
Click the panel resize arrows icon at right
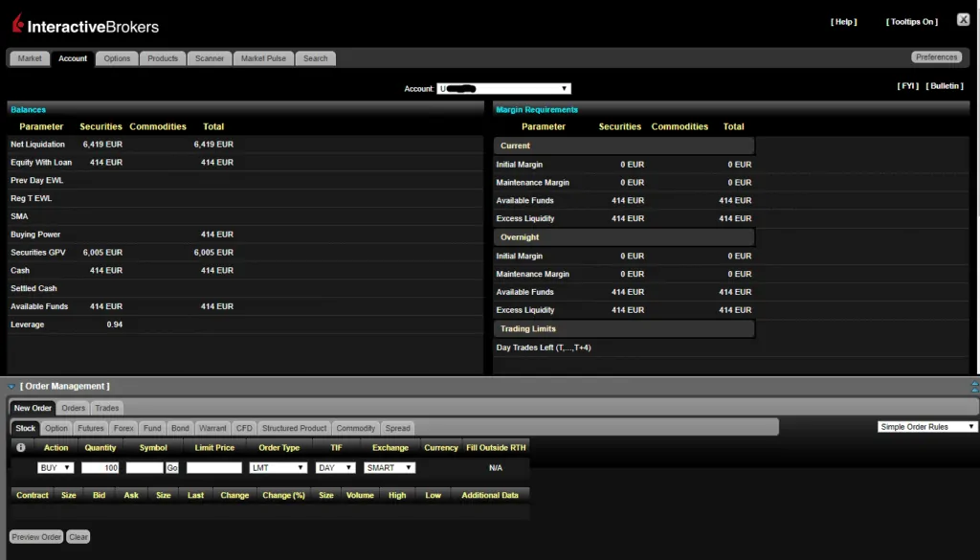[x=974, y=387]
